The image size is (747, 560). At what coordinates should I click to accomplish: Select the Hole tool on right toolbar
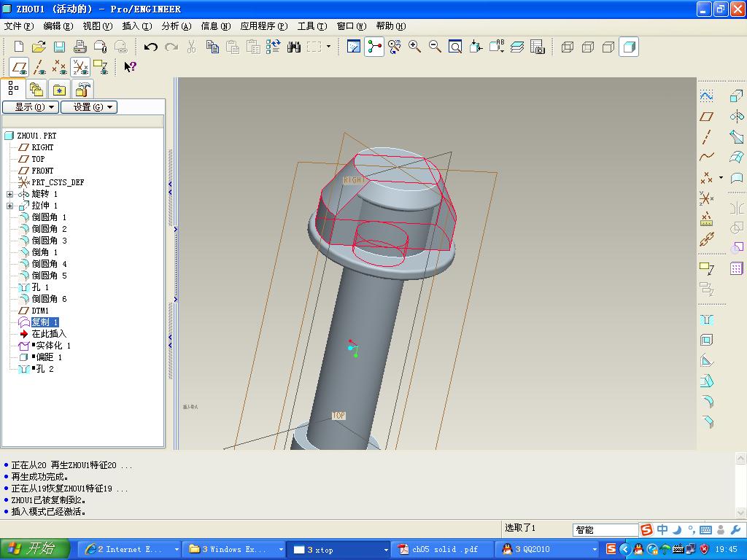(706, 320)
